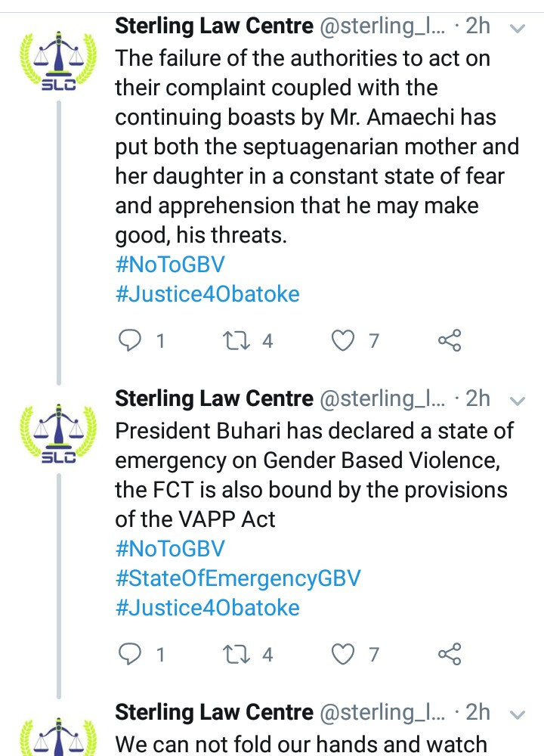Viewport: 544px width, 756px height.
Task: Expand options on the bottom tweet
Action: point(517,714)
